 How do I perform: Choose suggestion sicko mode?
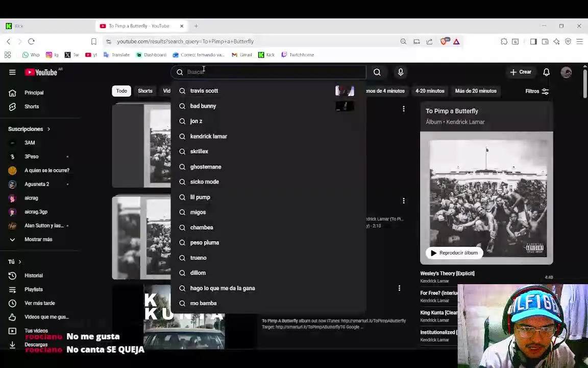click(268, 182)
